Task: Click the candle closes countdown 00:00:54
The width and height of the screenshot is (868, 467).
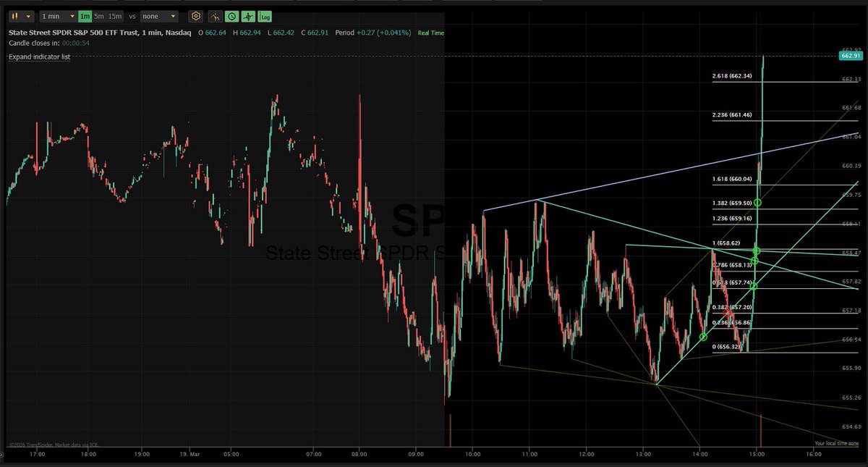Action: point(75,43)
